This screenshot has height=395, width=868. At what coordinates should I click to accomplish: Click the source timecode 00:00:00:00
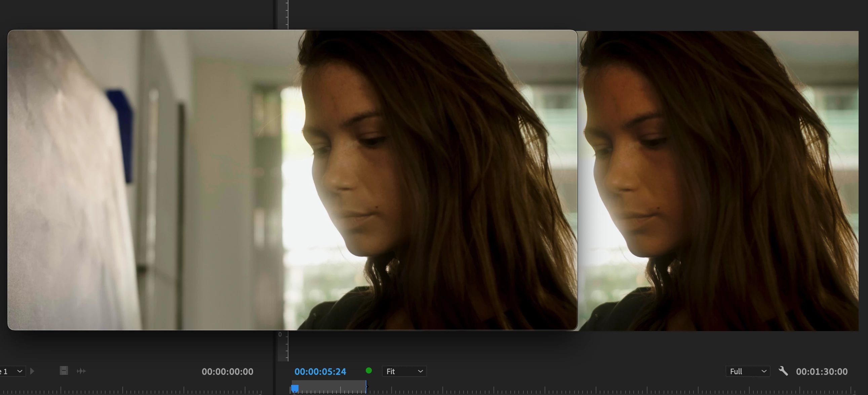pyautogui.click(x=227, y=371)
